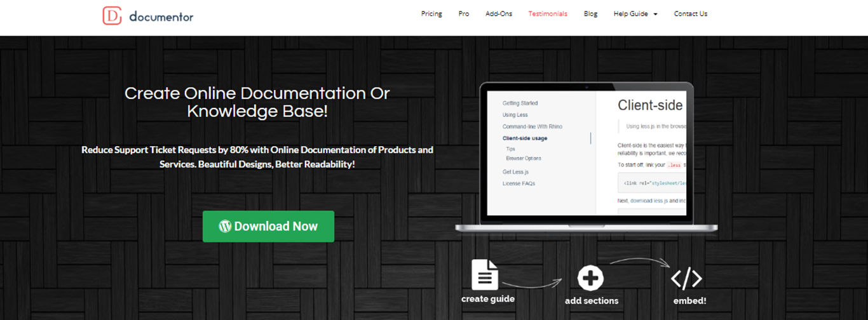Select Get Less.js sidebar entry
This screenshot has height=320, width=868.
516,172
